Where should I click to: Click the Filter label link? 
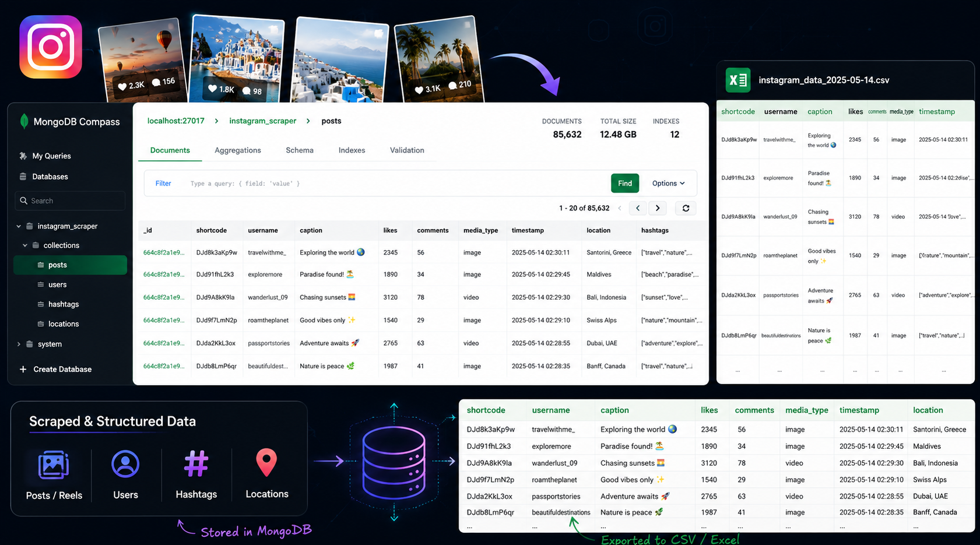(163, 183)
